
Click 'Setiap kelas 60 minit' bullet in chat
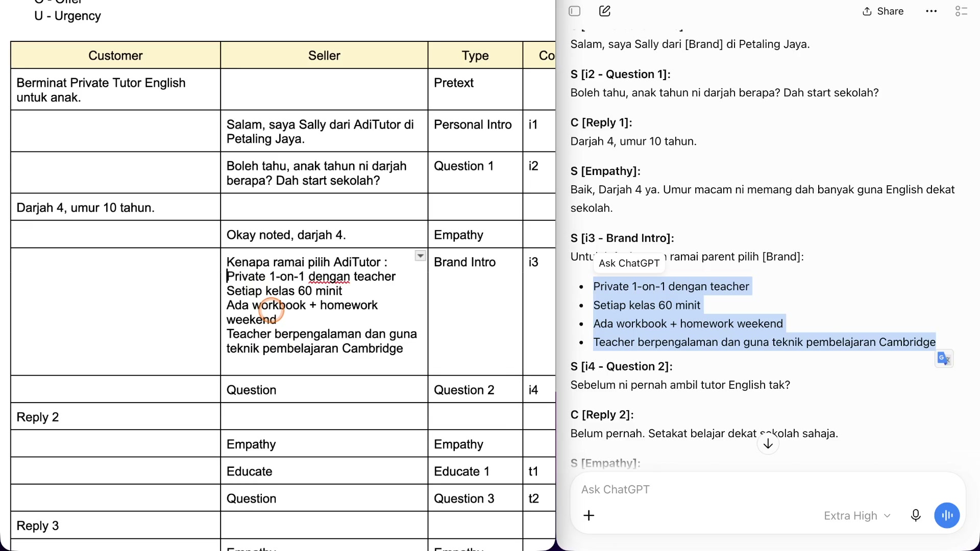pyautogui.click(x=647, y=305)
